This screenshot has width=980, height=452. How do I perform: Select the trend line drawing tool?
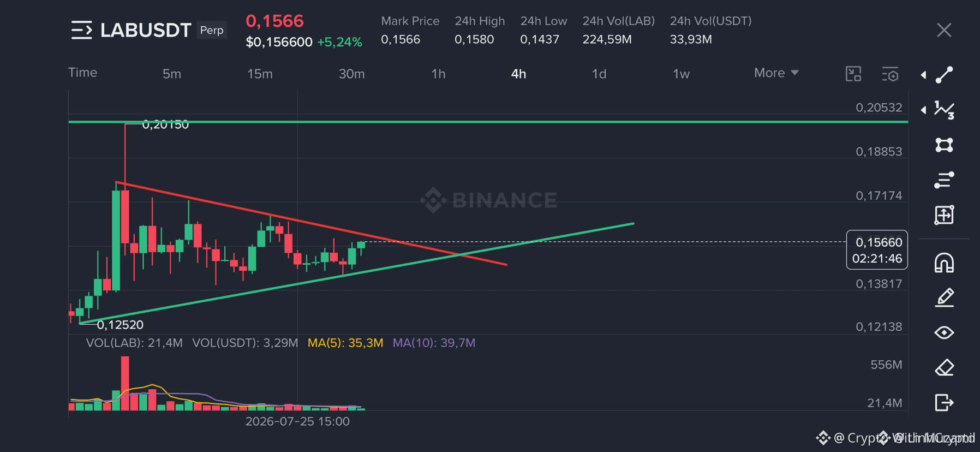pyautogui.click(x=944, y=75)
